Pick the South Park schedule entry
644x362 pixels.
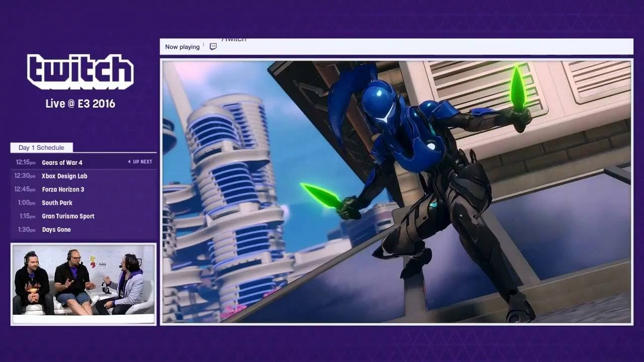57,203
